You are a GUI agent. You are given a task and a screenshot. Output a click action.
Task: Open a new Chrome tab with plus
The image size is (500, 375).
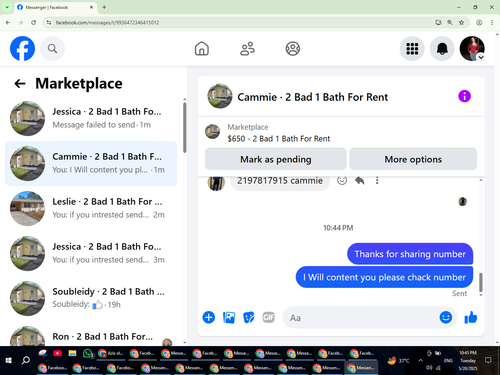point(104,7)
